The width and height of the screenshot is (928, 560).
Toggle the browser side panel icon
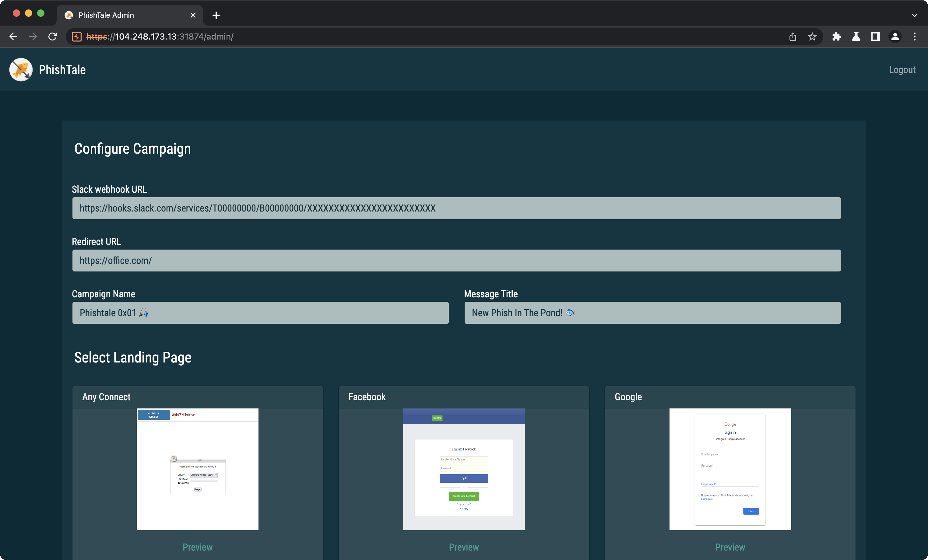click(x=876, y=37)
